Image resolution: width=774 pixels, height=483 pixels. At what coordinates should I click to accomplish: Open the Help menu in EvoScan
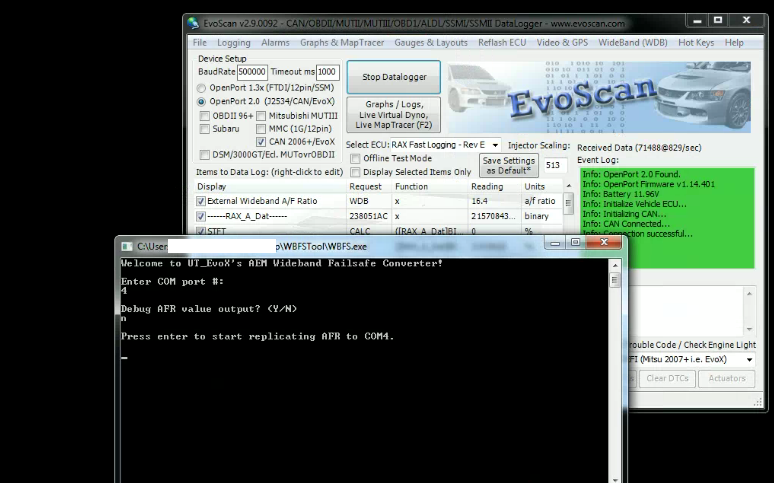coord(734,42)
